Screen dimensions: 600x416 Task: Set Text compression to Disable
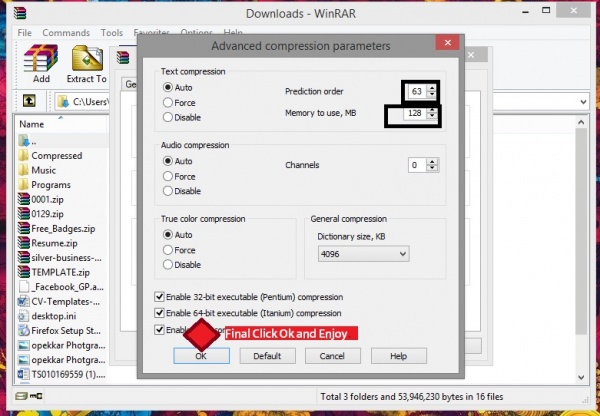pyautogui.click(x=168, y=117)
